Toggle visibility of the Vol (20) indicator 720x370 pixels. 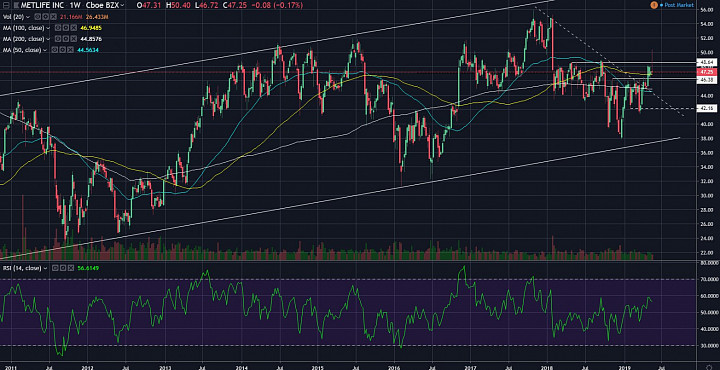click(x=38, y=17)
